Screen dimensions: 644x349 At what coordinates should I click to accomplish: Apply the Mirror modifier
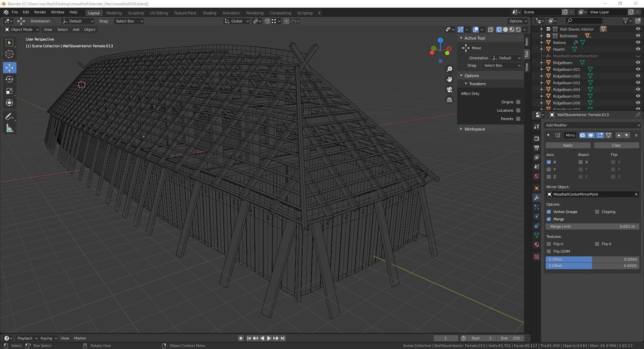[568, 145]
